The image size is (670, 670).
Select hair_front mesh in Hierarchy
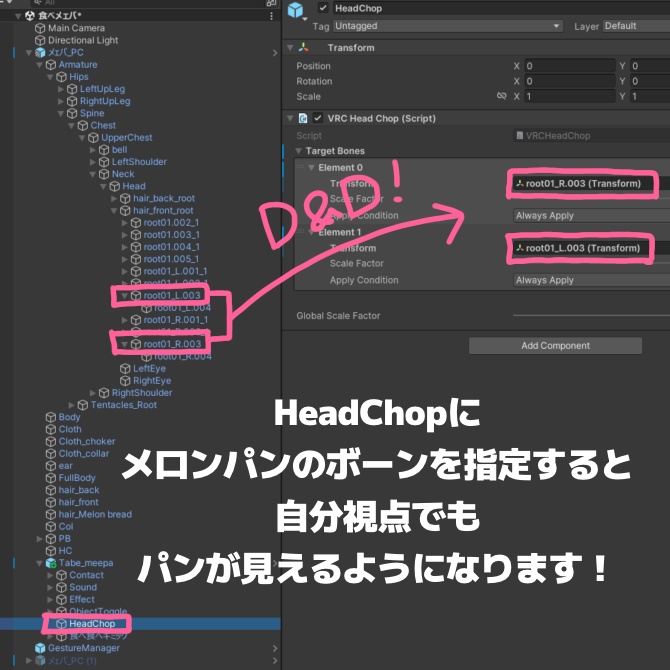tap(78, 502)
